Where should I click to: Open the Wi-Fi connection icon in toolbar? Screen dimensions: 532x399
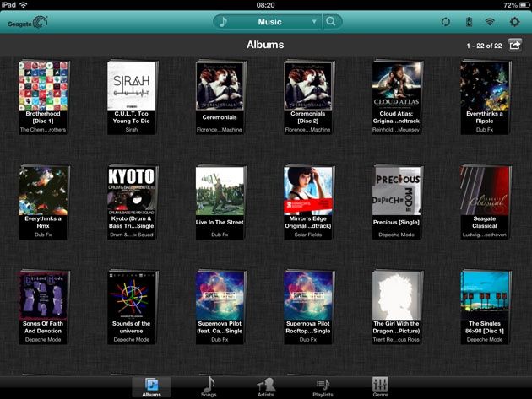pos(489,22)
